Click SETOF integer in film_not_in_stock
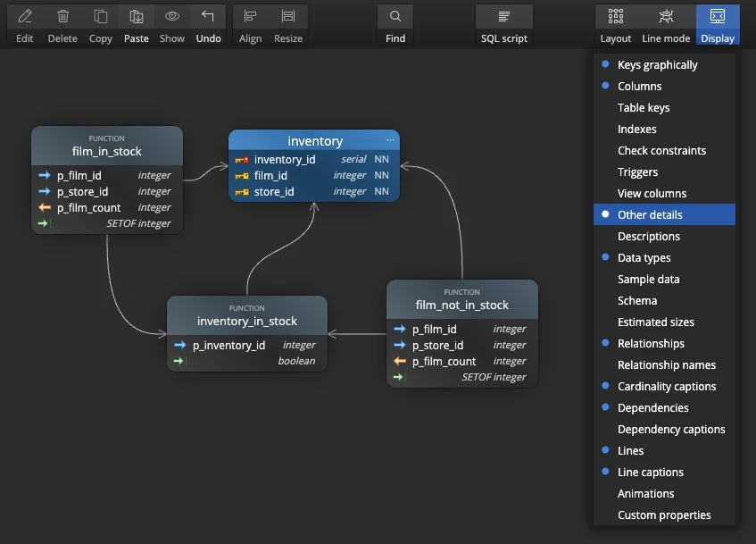The width and height of the screenshot is (756, 544). (x=494, y=377)
